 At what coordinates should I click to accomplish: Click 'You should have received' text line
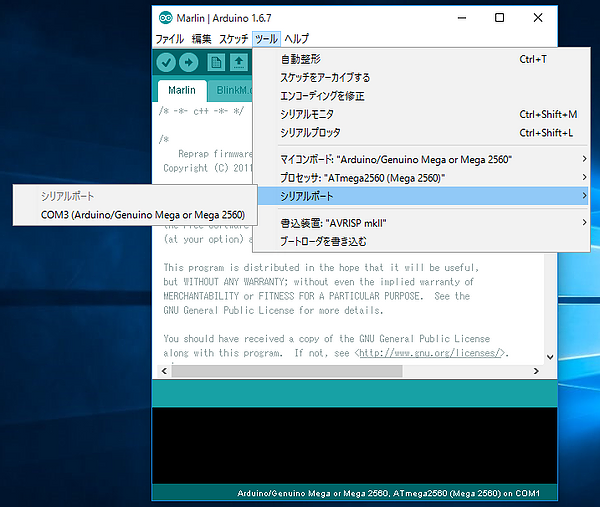(x=326, y=339)
